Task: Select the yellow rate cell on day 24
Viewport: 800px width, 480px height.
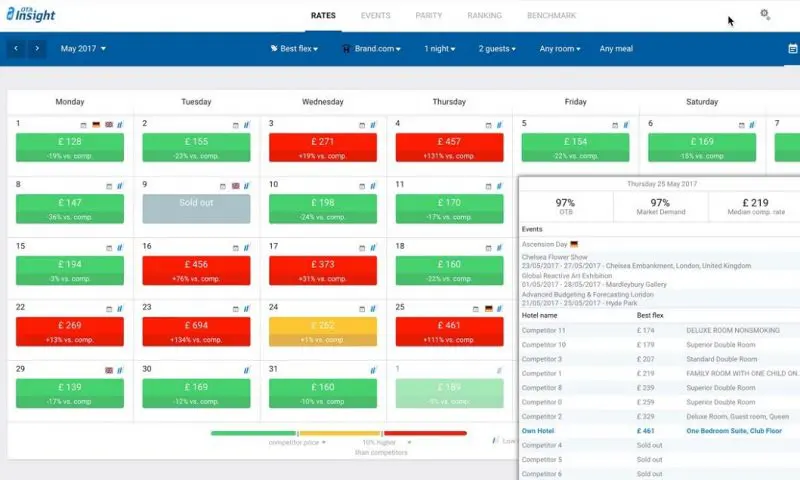Action: pyautogui.click(x=323, y=332)
